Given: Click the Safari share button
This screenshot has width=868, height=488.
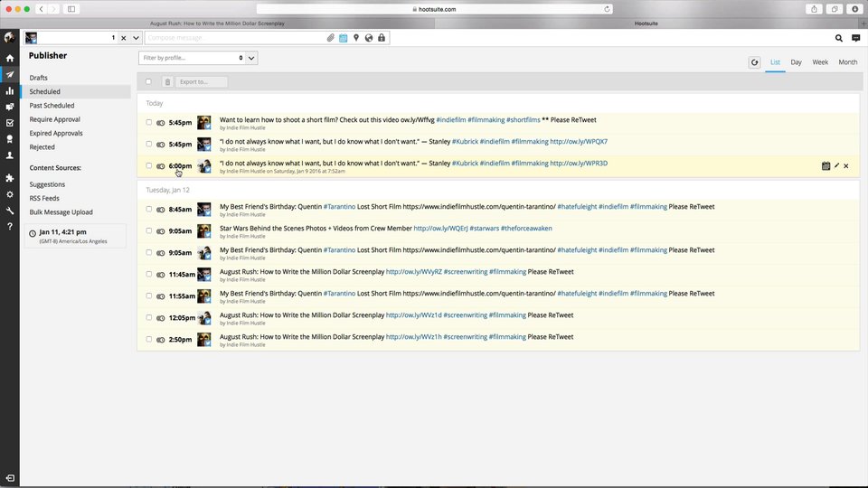Looking at the screenshot, I should click(x=814, y=9).
